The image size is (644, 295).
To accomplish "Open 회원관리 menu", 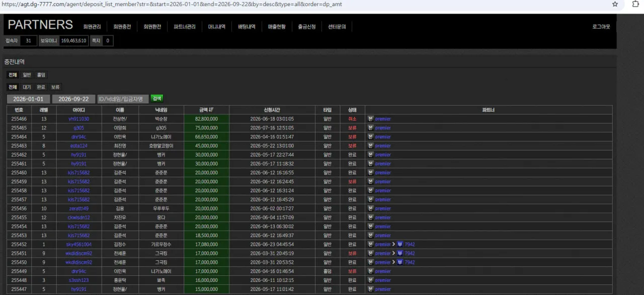I will coord(92,27).
